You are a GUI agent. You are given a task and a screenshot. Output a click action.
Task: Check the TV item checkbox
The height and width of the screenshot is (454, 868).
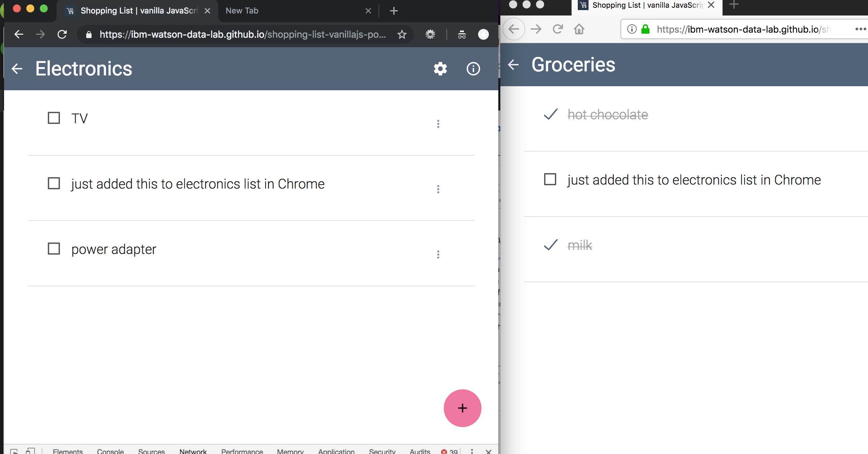tap(54, 118)
